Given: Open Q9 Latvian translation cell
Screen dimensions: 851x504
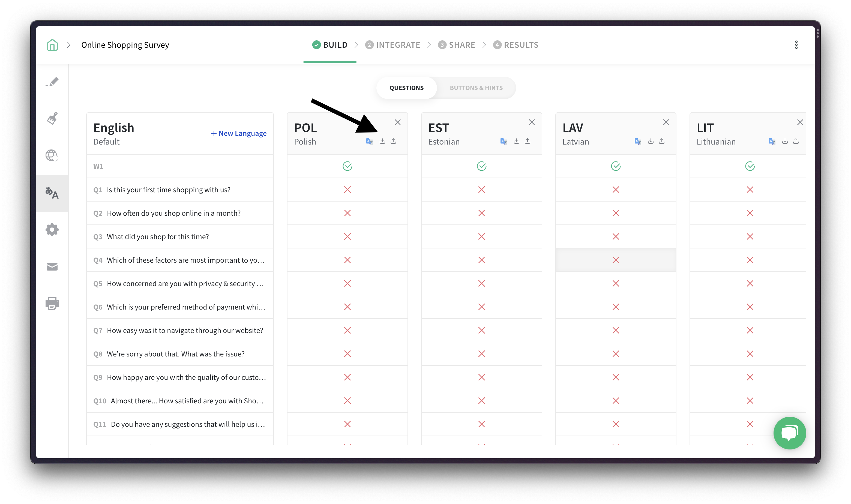Looking at the screenshot, I should [x=616, y=377].
